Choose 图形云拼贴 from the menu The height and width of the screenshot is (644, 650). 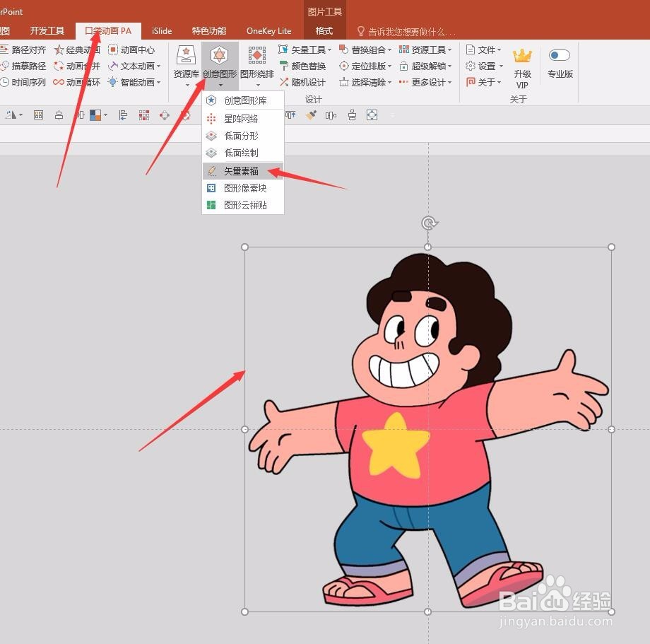[x=243, y=205]
